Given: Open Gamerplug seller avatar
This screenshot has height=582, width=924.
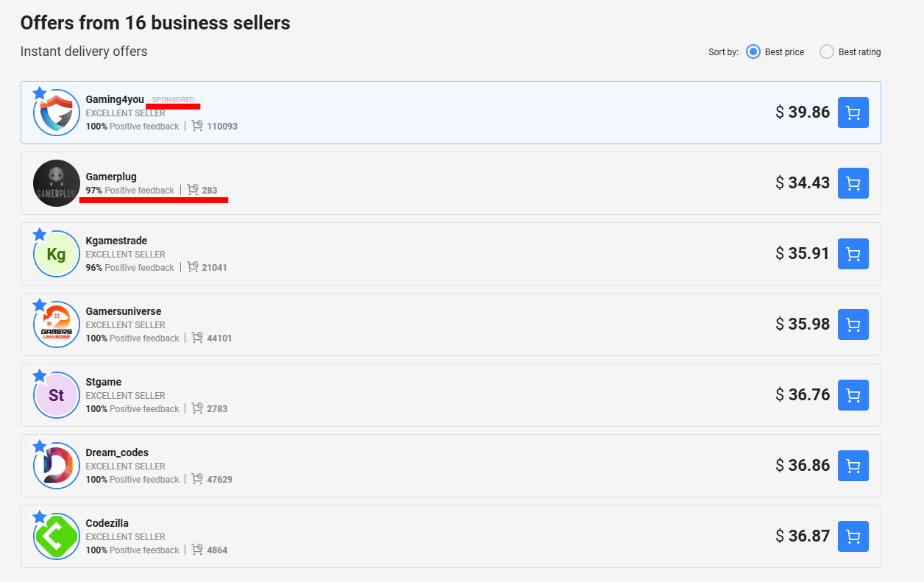Looking at the screenshot, I should (x=57, y=183).
